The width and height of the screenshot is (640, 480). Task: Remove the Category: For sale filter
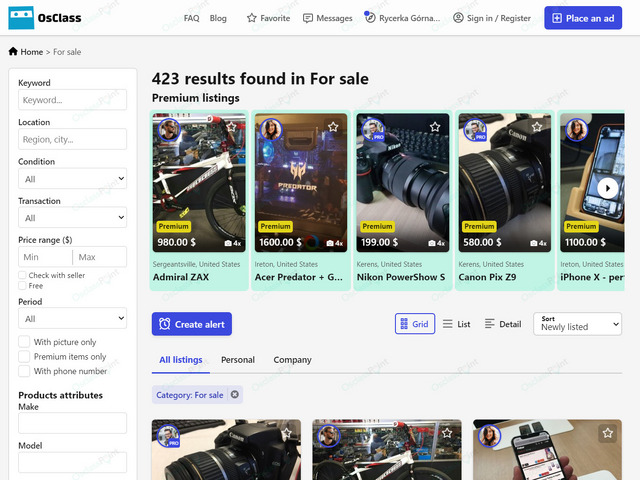coord(235,394)
